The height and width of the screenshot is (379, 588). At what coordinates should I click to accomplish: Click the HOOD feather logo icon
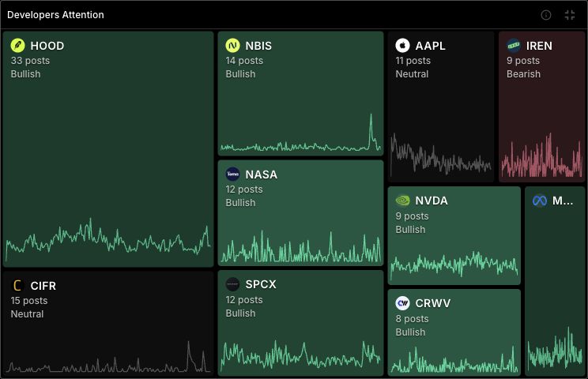[x=17, y=46]
